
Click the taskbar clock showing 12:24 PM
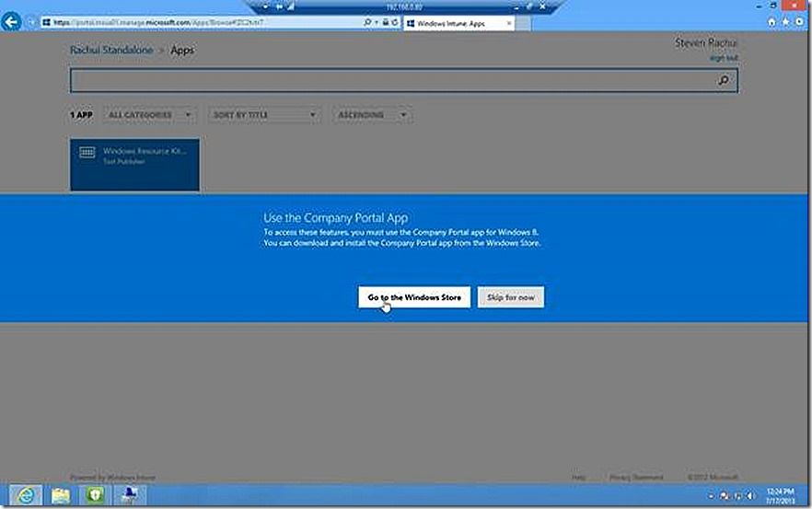(x=780, y=495)
